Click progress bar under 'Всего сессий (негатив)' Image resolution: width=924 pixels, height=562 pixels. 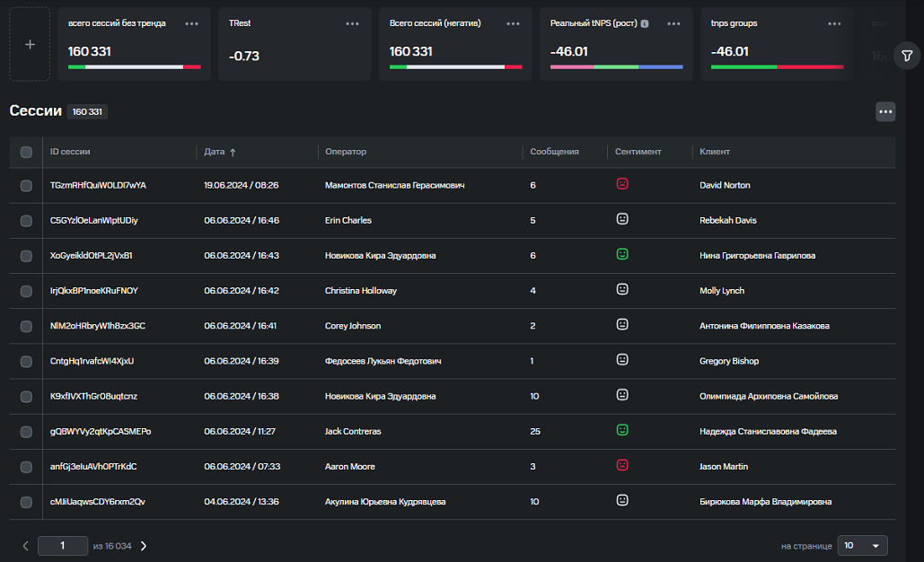[455, 67]
